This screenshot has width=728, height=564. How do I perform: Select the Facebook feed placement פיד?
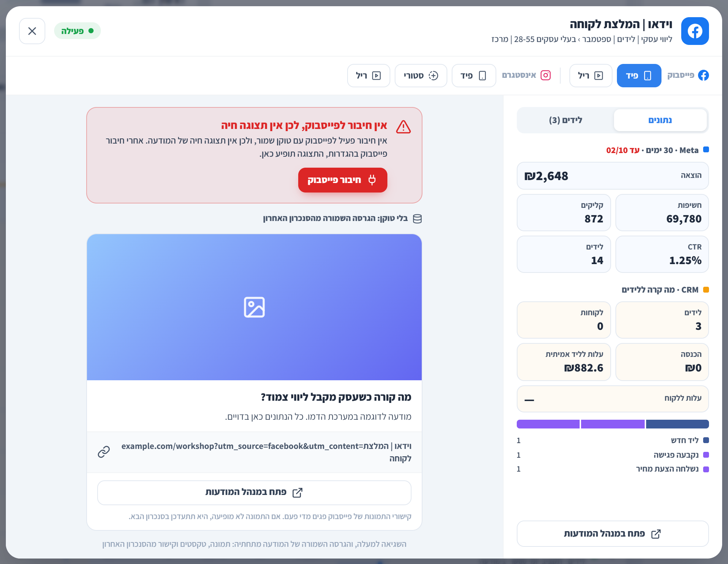(x=639, y=76)
